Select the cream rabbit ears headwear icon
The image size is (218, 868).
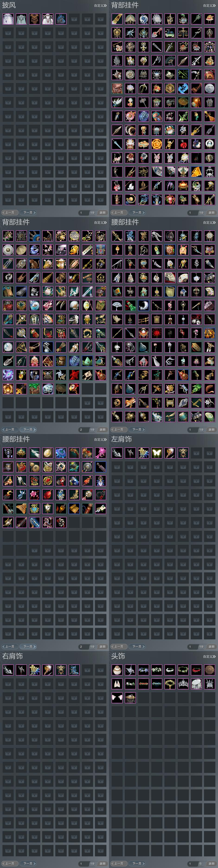pos(117,684)
